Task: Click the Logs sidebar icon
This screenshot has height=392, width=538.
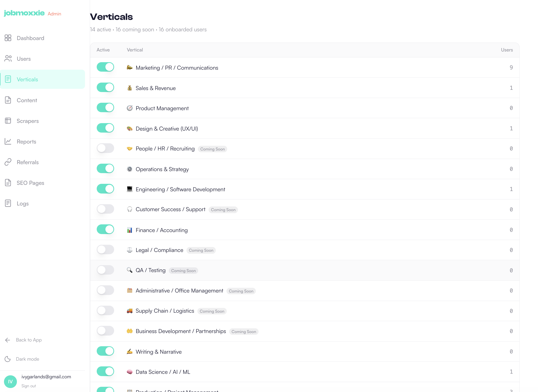Action: pos(8,203)
